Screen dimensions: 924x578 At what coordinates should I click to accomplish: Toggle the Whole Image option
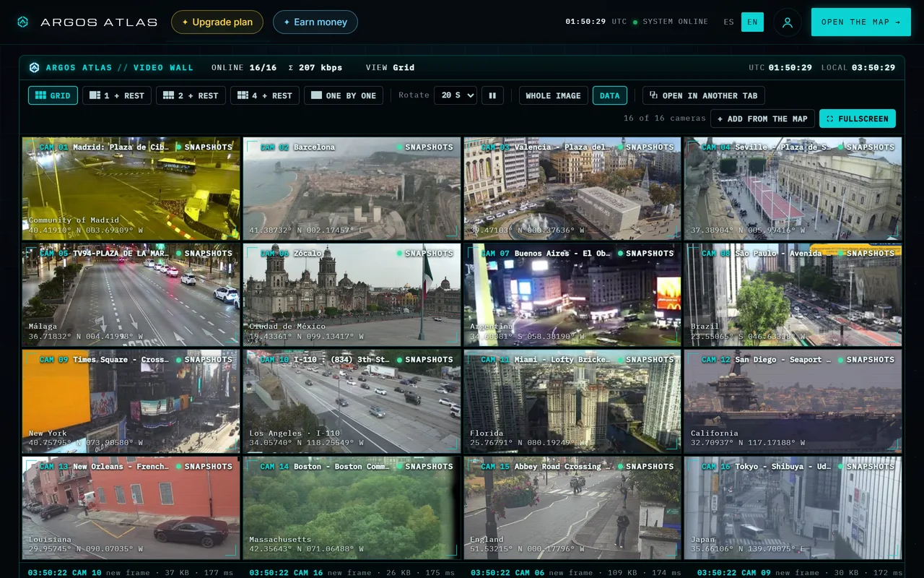click(x=553, y=95)
